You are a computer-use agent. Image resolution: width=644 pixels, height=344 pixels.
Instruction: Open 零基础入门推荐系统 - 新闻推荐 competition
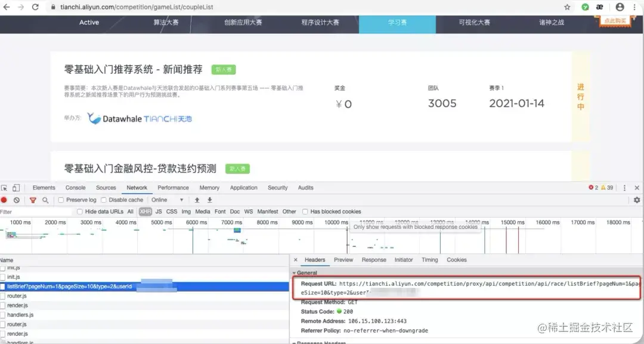coord(134,69)
